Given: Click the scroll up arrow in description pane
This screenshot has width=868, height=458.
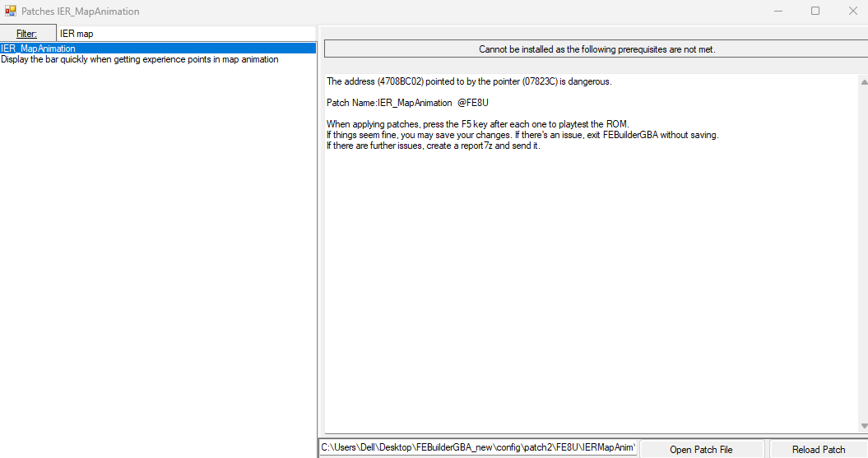Looking at the screenshot, I should point(863,82).
